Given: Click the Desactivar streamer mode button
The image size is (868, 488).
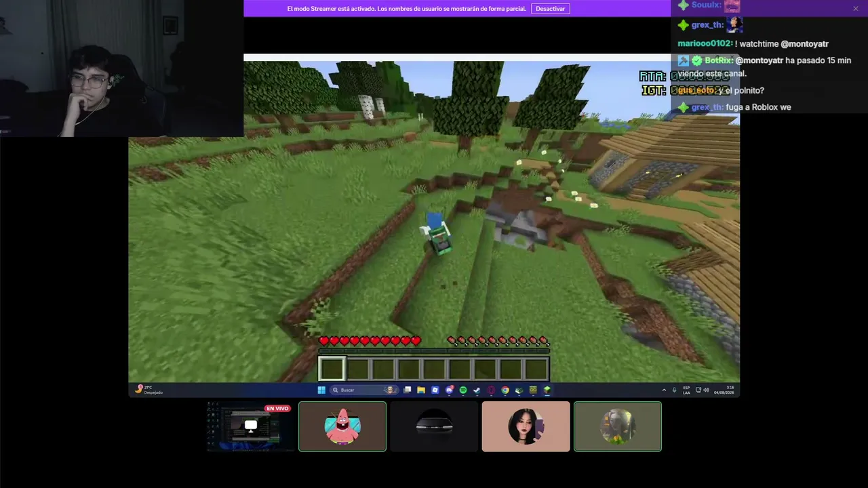Looking at the screenshot, I should click(550, 9).
